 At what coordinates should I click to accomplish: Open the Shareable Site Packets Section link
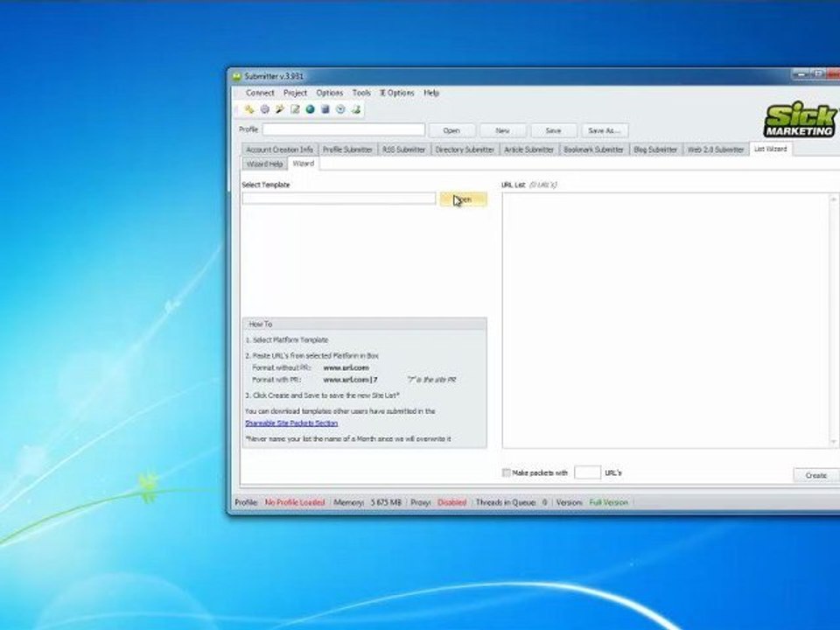click(291, 423)
